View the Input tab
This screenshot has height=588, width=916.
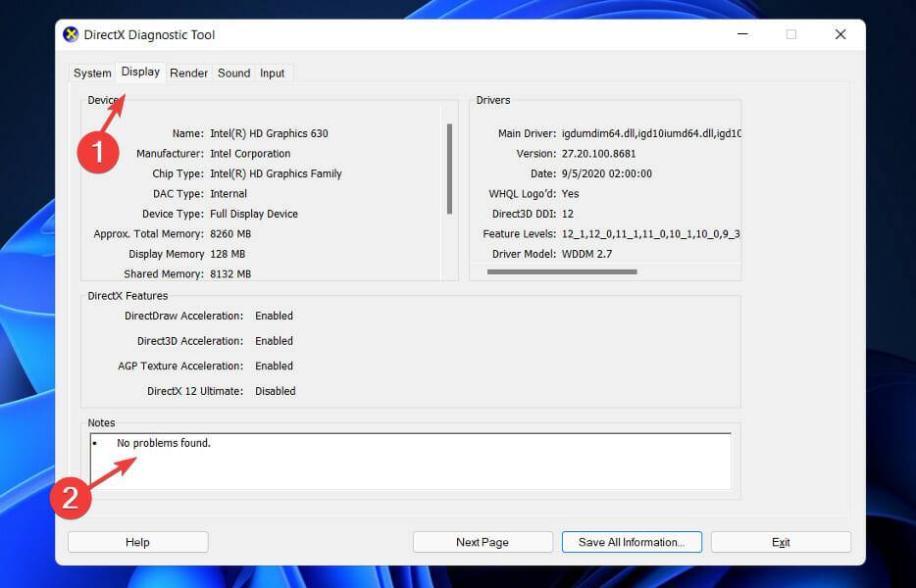272,73
